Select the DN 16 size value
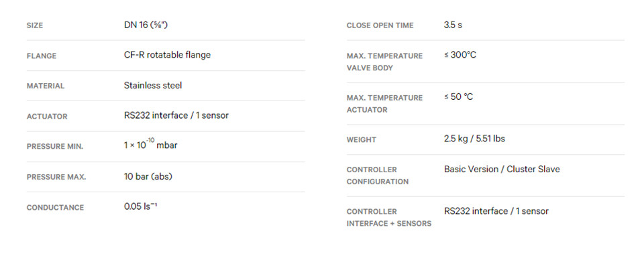The width and height of the screenshot is (644, 258). tap(146, 25)
